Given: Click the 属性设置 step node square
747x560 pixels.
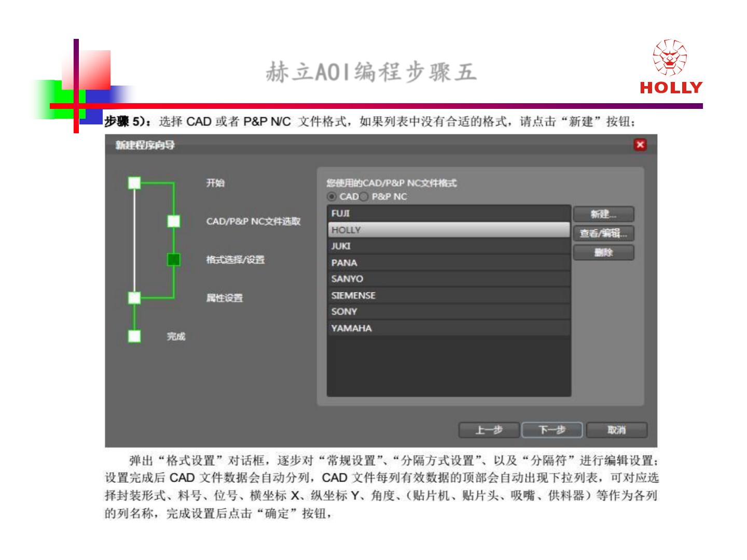Looking at the screenshot, I should pyautogui.click(x=134, y=298).
